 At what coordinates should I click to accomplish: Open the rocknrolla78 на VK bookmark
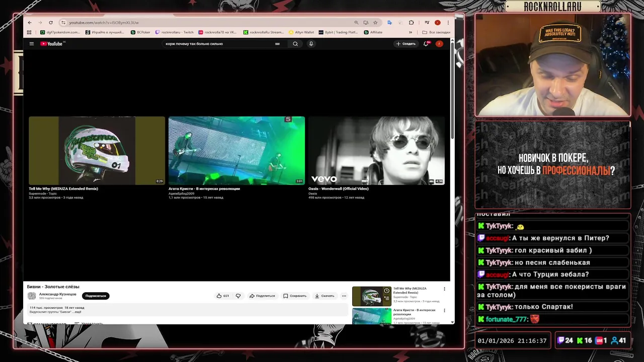pos(217,32)
